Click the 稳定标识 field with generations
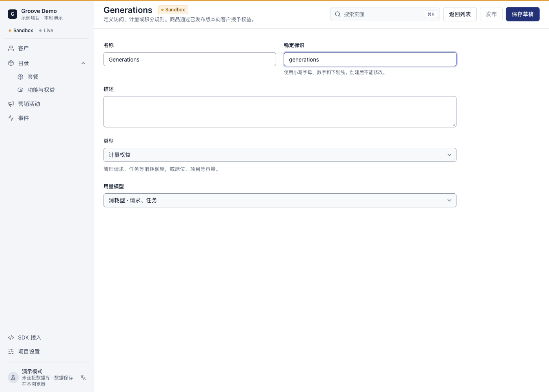Image resolution: width=549 pixels, height=392 pixels. click(370, 59)
